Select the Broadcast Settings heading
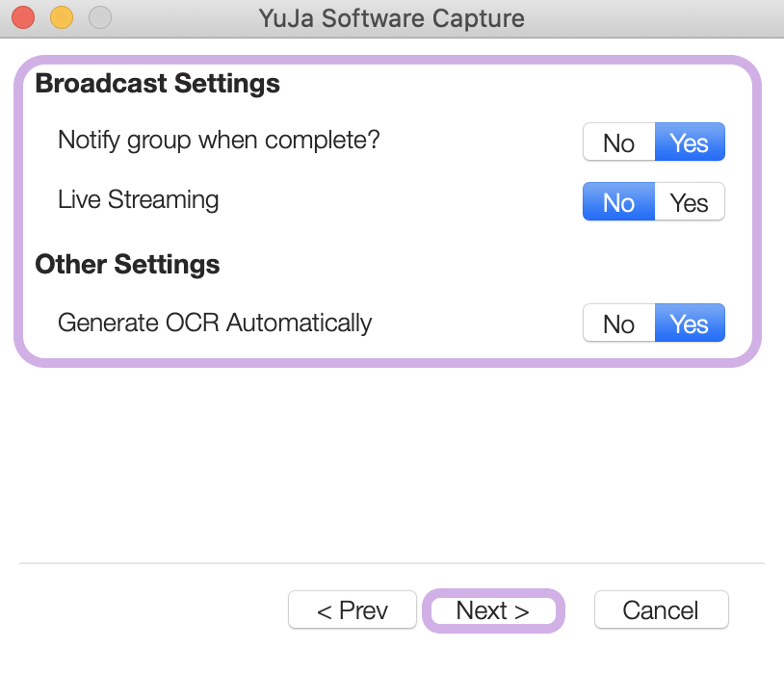Screen dimensions: 784x674 click(158, 84)
